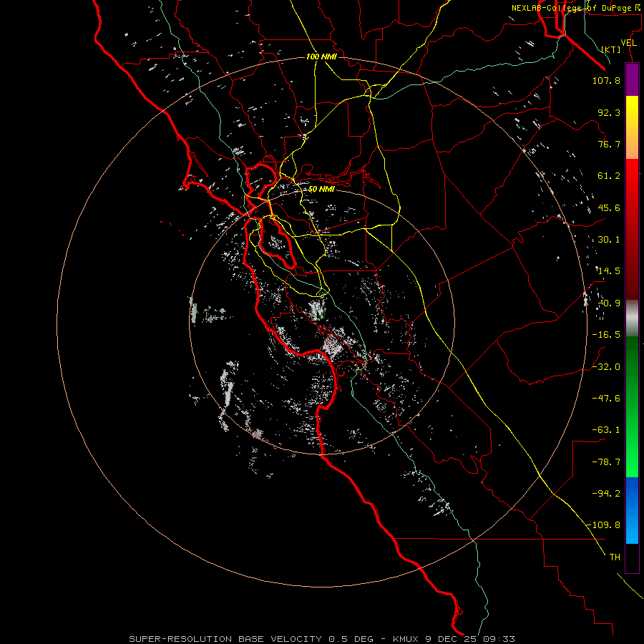Select the 76.7 legend value
The height and width of the screenshot is (644, 644).
(609, 144)
